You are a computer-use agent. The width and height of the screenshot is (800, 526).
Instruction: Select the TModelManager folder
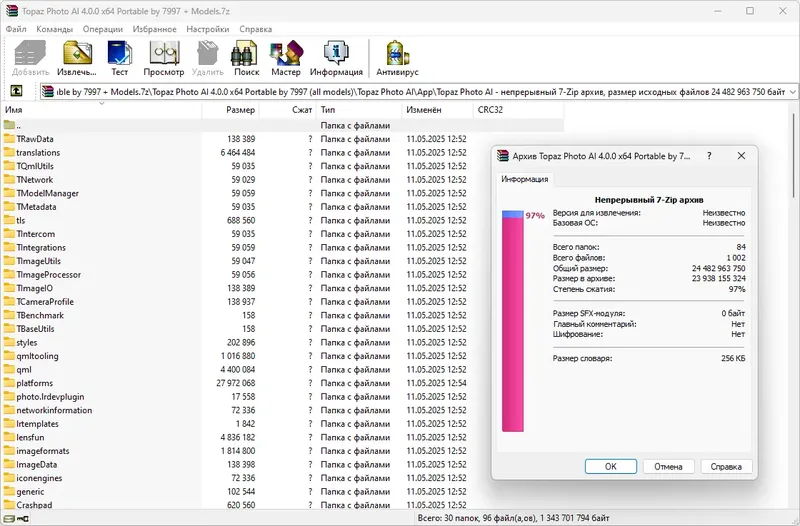[47, 193]
